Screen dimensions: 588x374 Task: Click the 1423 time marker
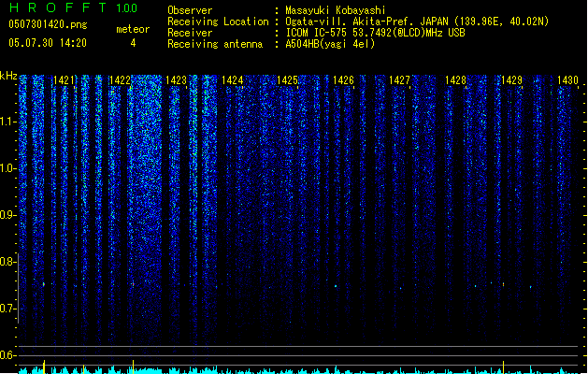click(x=176, y=80)
